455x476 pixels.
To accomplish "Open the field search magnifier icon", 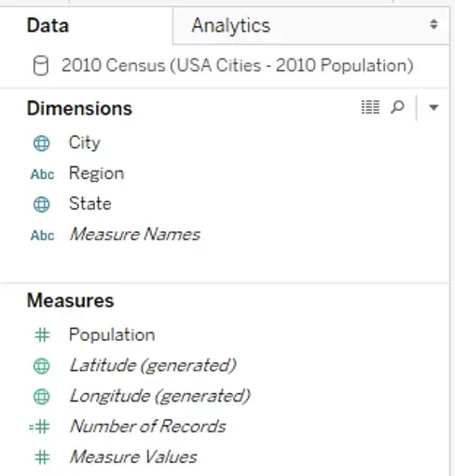I will click(x=397, y=107).
